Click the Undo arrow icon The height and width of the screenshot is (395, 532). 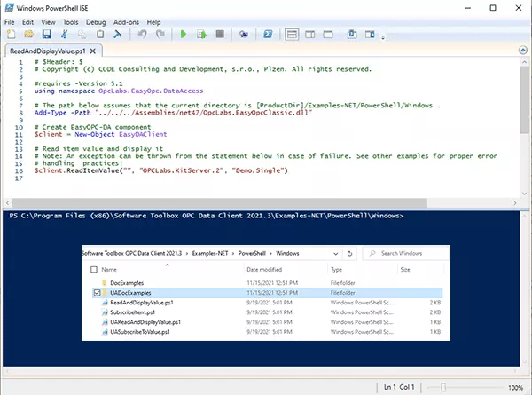pos(142,34)
